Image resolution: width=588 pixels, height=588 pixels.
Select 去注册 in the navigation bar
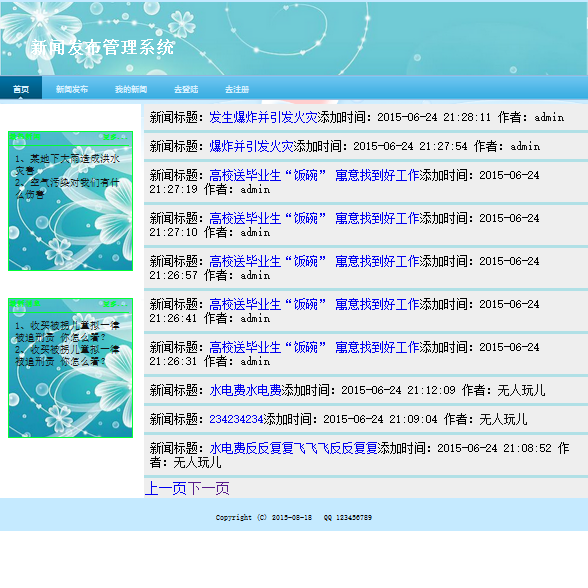pyautogui.click(x=237, y=89)
